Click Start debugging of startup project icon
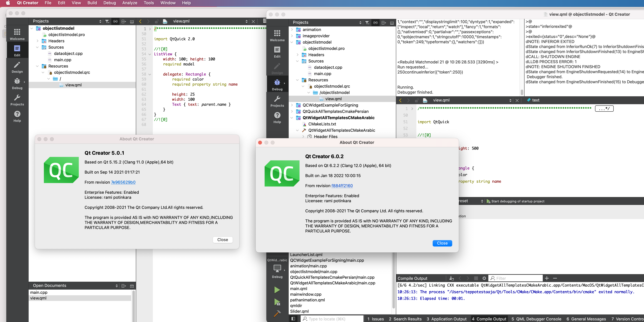Viewport: 644px width, 322px height. 488,201
